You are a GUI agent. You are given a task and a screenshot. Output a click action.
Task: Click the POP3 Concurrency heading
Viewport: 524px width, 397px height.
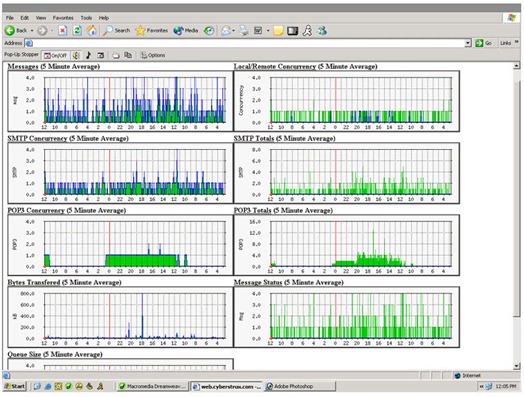67,211
